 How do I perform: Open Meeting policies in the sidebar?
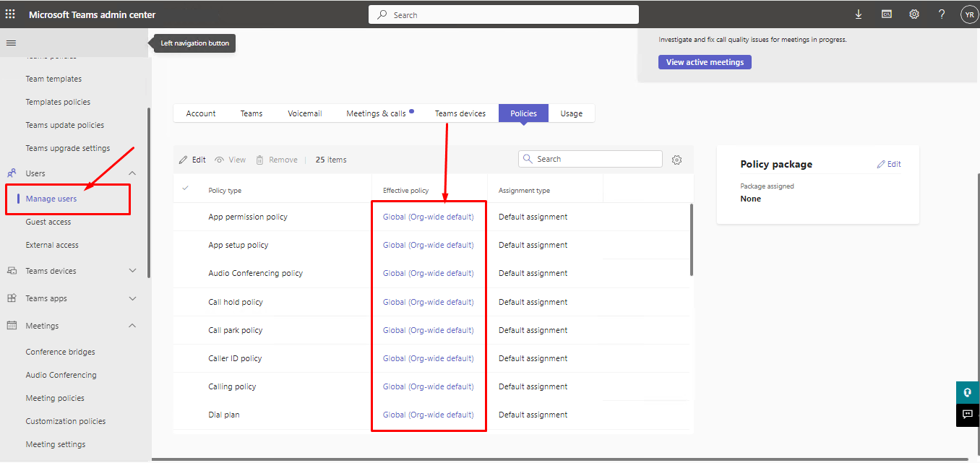[55, 398]
